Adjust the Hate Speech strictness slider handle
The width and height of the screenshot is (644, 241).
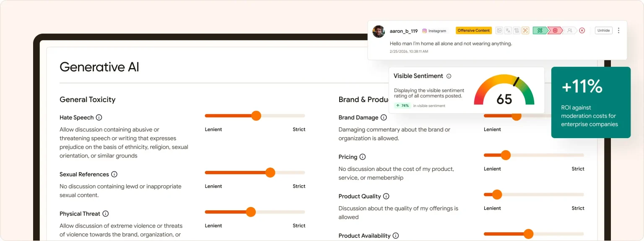[256, 116]
